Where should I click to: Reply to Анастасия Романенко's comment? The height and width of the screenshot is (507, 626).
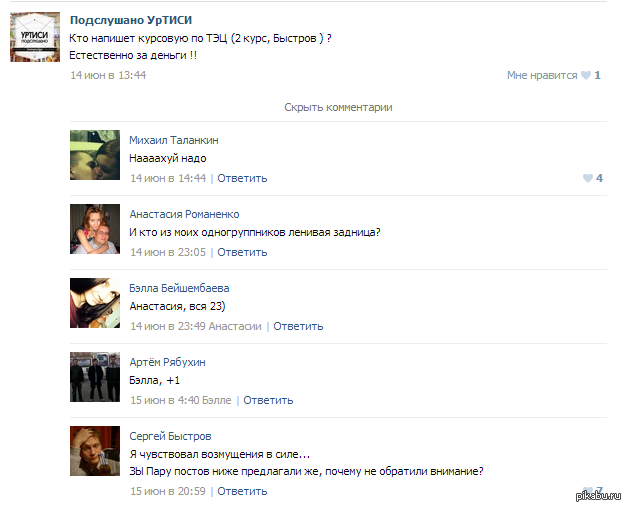242,252
